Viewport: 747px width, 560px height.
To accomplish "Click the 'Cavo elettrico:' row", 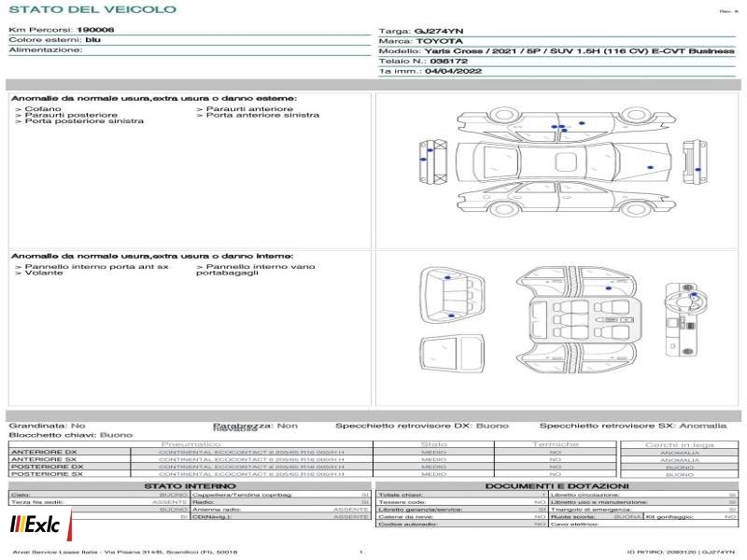I will pyautogui.click(x=643, y=525).
